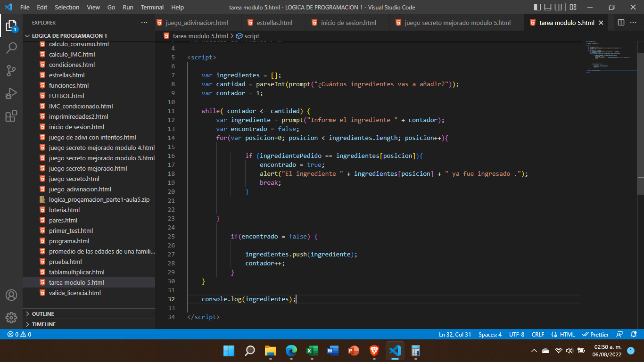
Task: Open the Accounts icon in activity bar
Action: (11, 295)
